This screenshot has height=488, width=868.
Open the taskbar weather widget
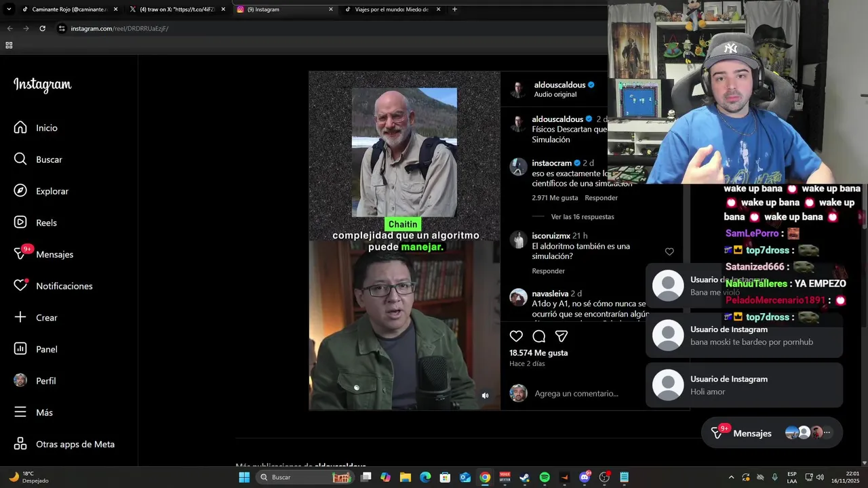(x=28, y=477)
